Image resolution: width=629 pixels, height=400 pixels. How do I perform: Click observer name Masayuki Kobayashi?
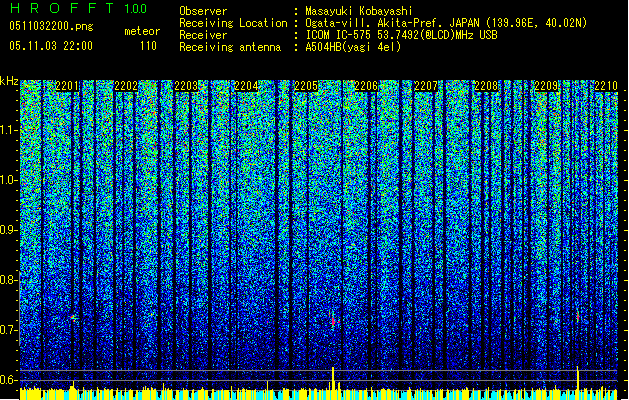(359, 11)
